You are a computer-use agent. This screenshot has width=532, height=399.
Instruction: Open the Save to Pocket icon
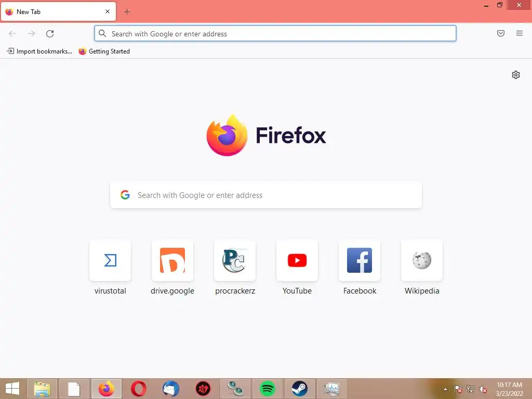501,33
